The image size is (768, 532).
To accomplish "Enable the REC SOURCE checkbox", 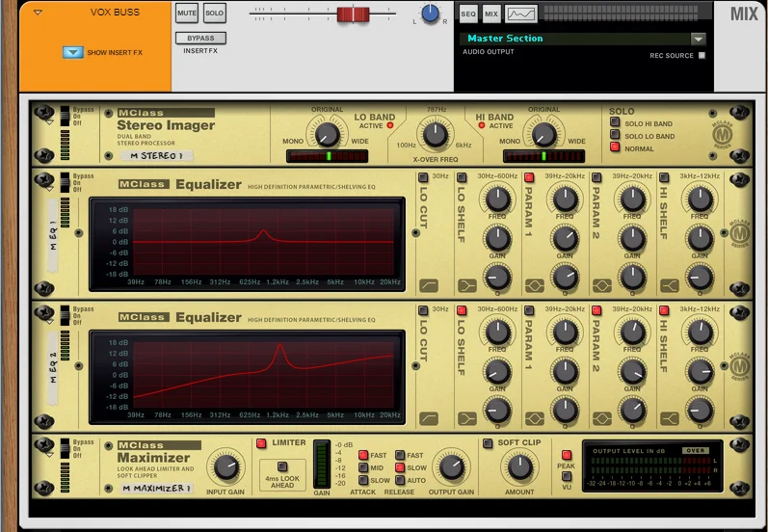I will pos(702,56).
